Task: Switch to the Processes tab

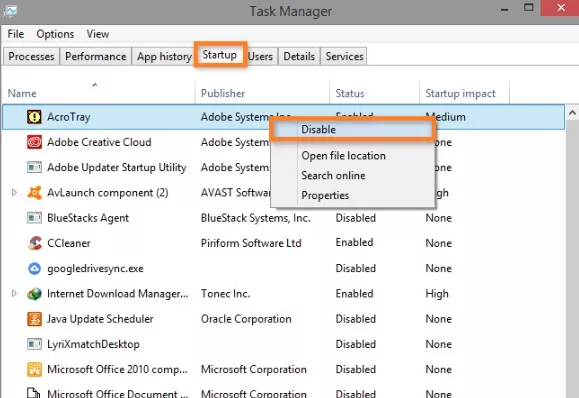Action: (31, 56)
